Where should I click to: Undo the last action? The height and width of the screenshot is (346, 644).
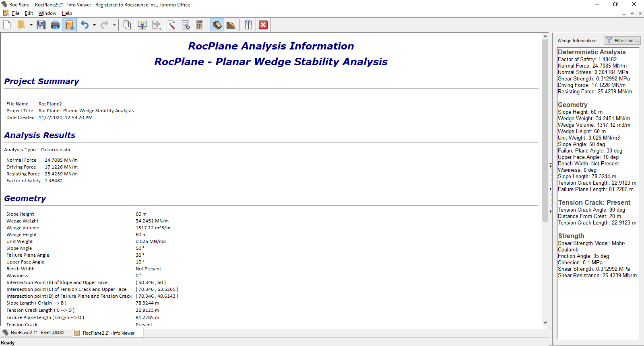tap(85, 25)
